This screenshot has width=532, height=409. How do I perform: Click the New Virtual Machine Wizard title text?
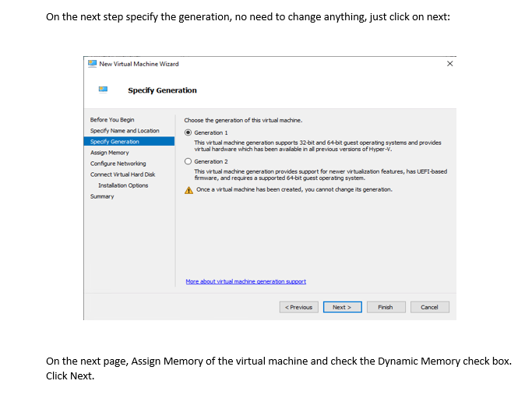(x=139, y=64)
